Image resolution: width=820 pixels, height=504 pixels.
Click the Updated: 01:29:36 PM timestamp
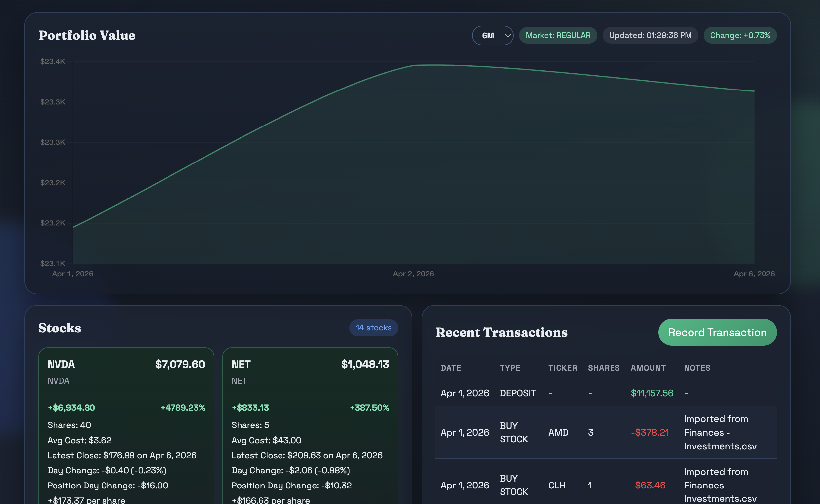650,35
